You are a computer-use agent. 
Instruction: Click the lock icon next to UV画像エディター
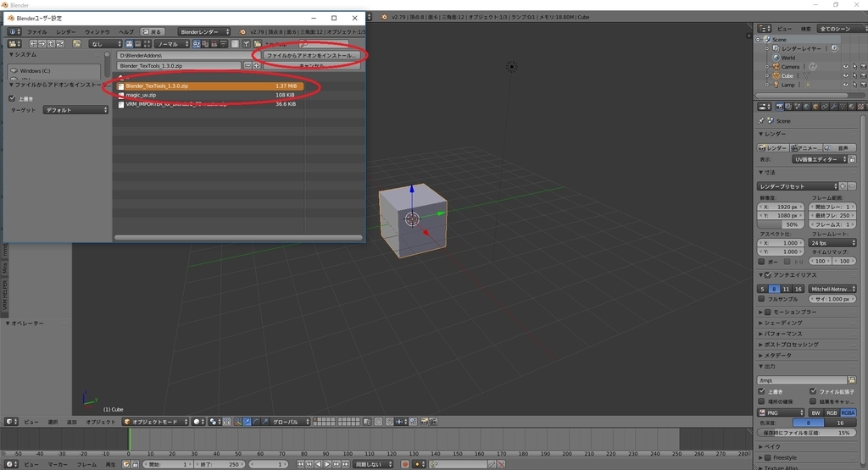coord(852,159)
